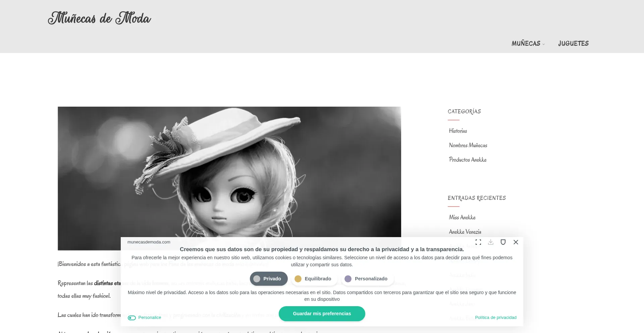Viewport: 644px width, 333px height.
Task: Open the Política de privacidad link
Action: pos(495,318)
